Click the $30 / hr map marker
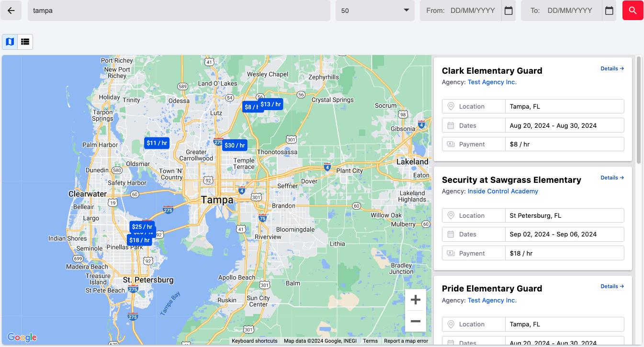This screenshot has height=347, width=644. (x=235, y=146)
